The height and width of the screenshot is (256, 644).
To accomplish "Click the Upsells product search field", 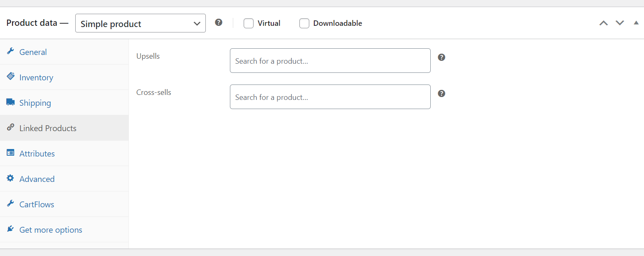I will 330,60.
